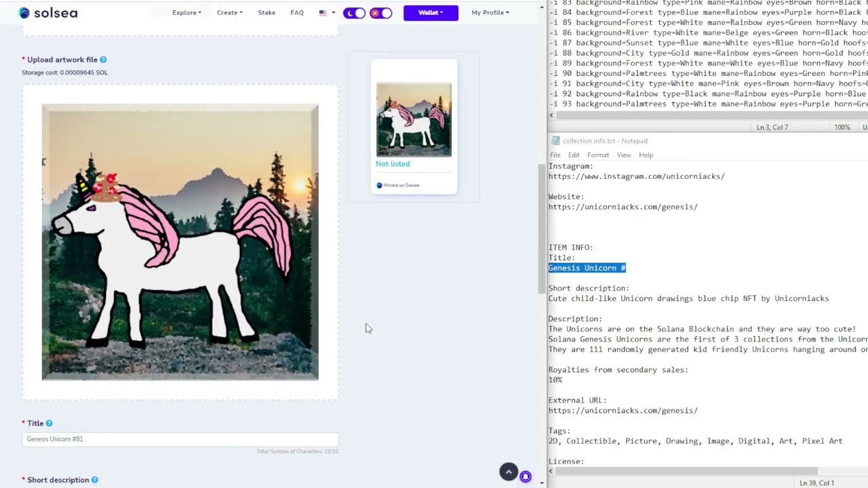Open the Stake page

[x=267, y=13]
